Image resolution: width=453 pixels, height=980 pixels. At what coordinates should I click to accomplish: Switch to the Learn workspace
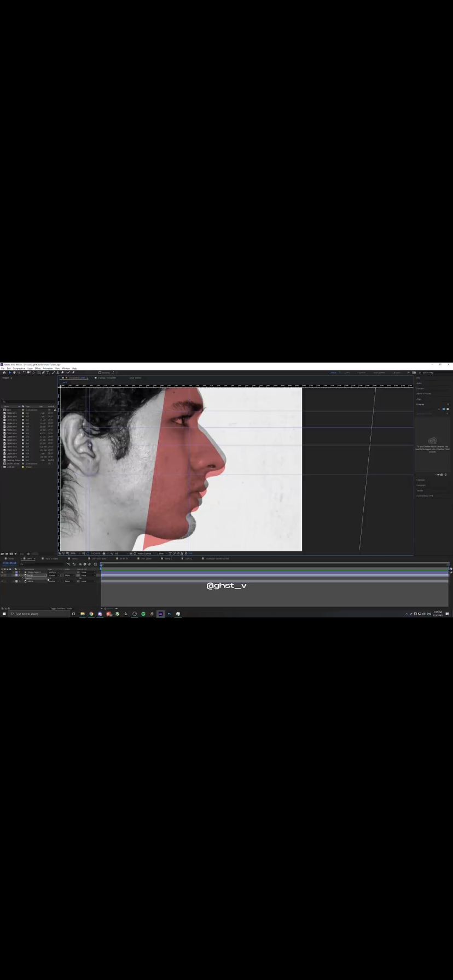pos(347,372)
